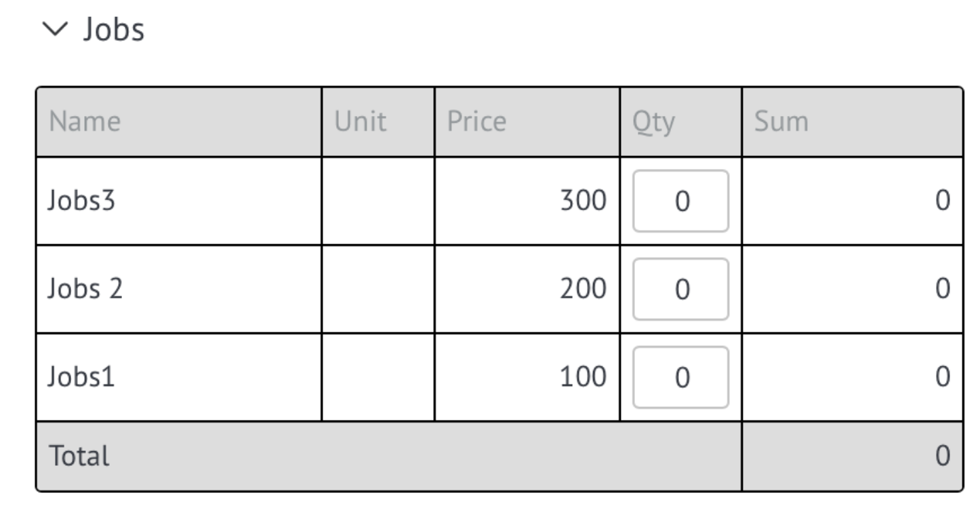Screen dimensions: 980x510
Task: Click the Jobs3 name cell
Action: click(x=179, y=201)
